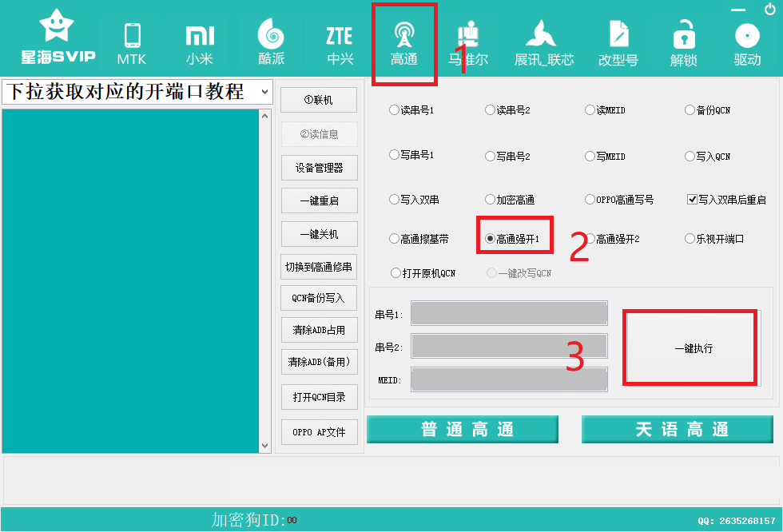Select 高通强开1 radio option
The height and width of the screenshot is (532, 783).
pyautogui.click(x=512, y=239)
